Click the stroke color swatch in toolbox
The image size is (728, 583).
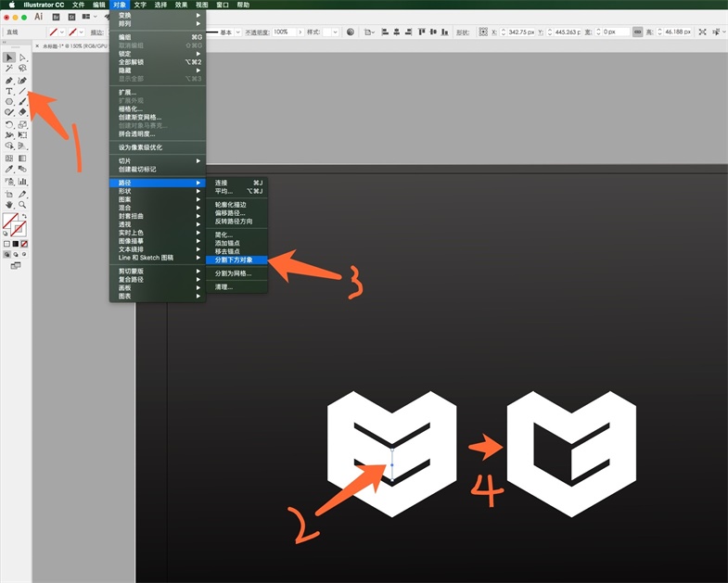click(x=19, y=228)
